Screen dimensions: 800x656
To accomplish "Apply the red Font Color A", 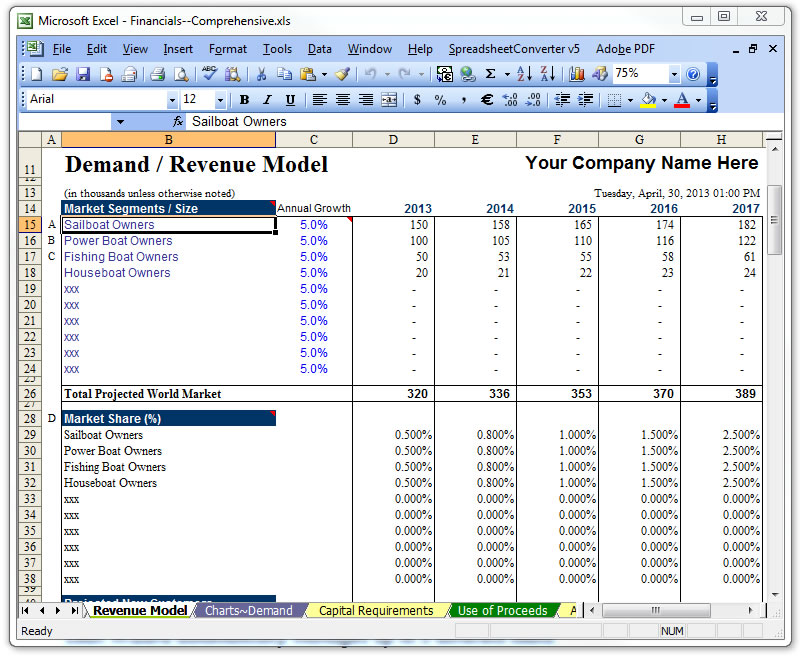I will 682,100.
